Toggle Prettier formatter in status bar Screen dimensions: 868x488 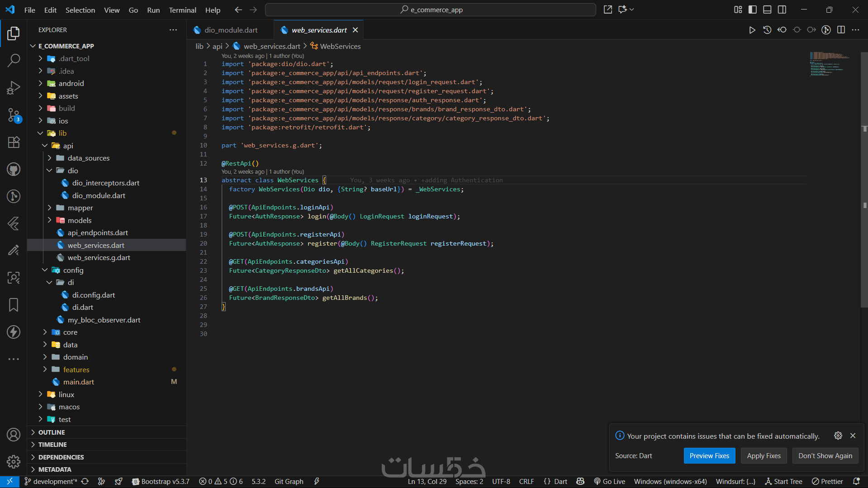click(x=827, y=482)
